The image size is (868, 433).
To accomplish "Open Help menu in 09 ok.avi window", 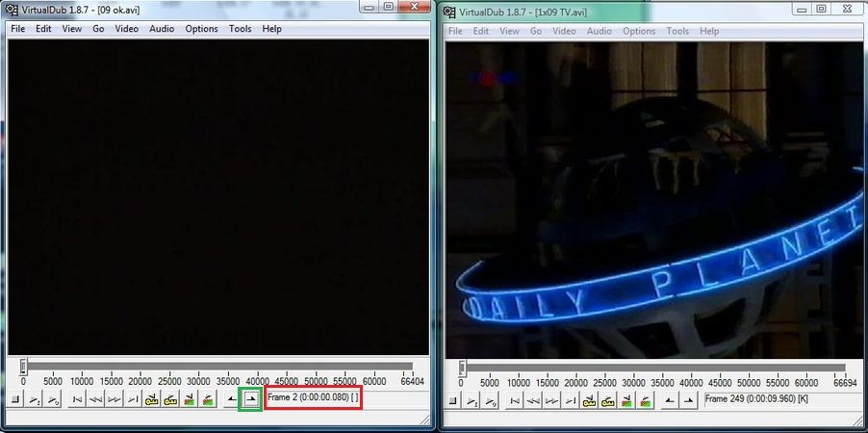I will point(271,29).
